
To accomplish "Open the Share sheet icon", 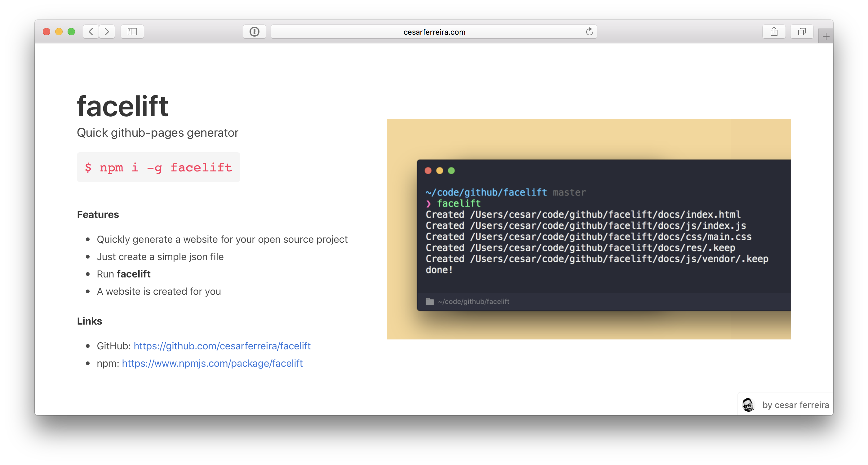I will 774,32.
